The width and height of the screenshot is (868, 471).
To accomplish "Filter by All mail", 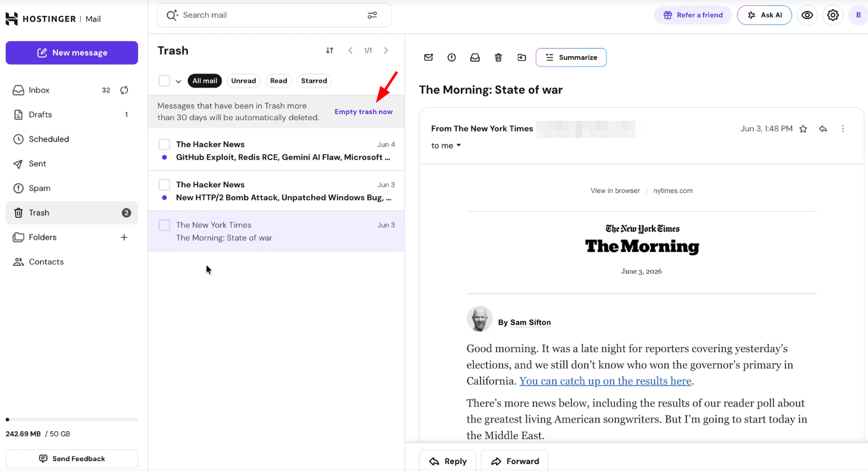I will pyautogui.click(x=205, y=81).
